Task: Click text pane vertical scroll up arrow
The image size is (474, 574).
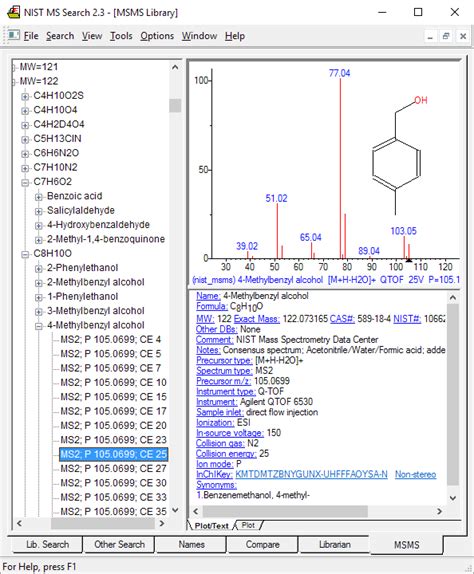Action: 453,298
